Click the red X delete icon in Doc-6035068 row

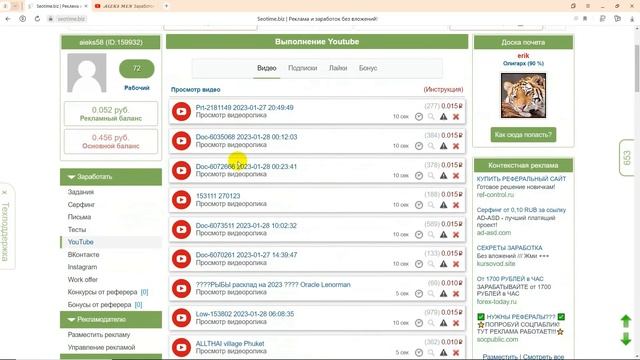click(x=456, y=146)
